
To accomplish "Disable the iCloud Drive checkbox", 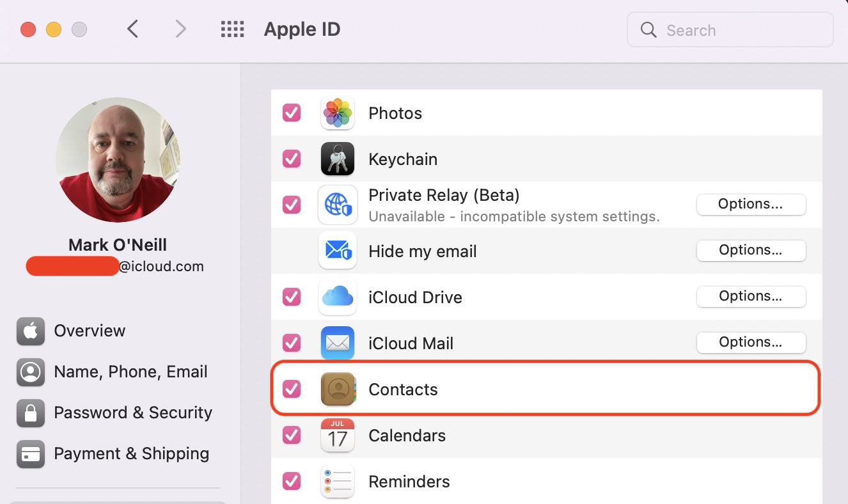I will click(292, 297).
